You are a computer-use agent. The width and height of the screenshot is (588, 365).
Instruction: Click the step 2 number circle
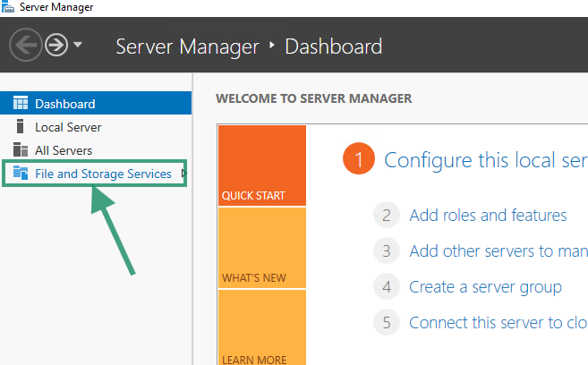387,215
